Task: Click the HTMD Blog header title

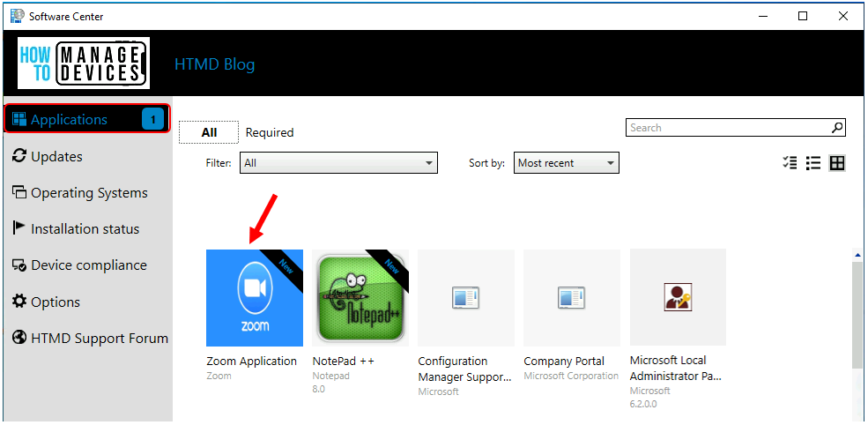Action: coord(215,64)
